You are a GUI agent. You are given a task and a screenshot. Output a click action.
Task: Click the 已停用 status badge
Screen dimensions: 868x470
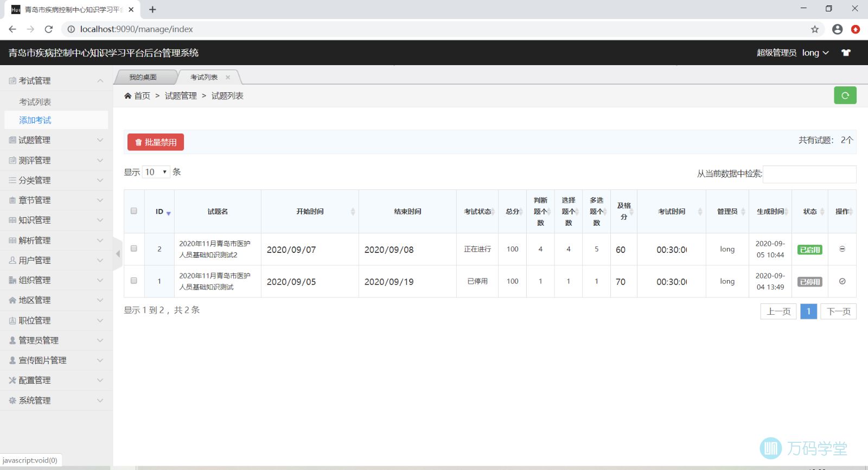pyautogui.click(x=810, y=282)
